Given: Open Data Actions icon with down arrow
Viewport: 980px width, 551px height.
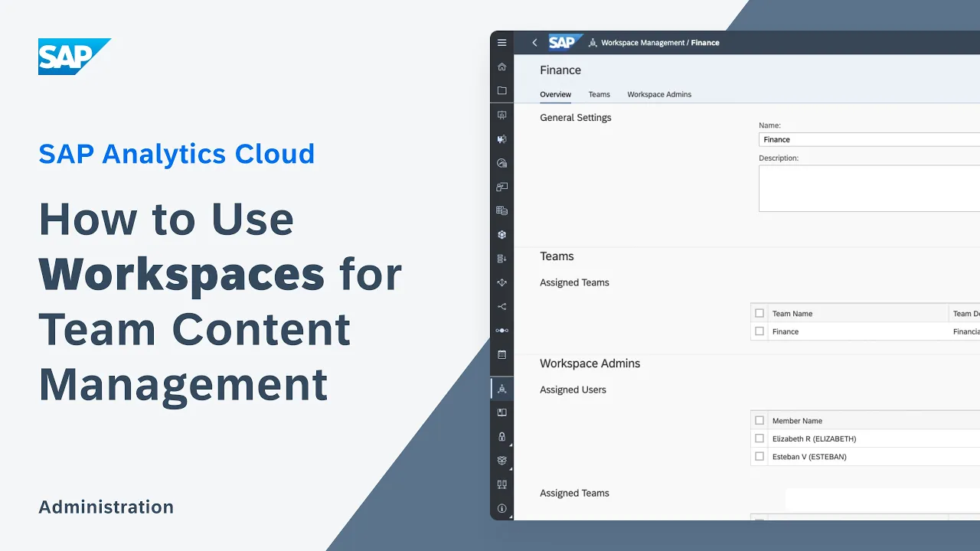Looking at the screenshot, I should 502,259.
